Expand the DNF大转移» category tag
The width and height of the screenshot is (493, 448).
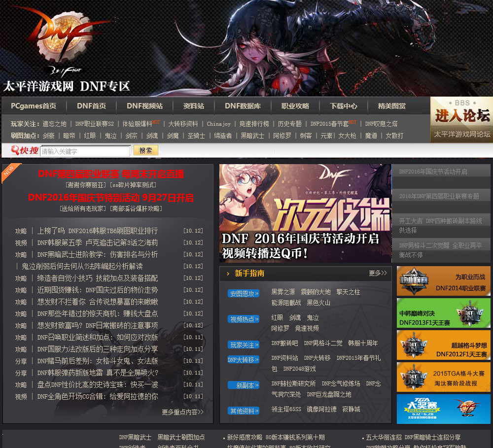244,359
